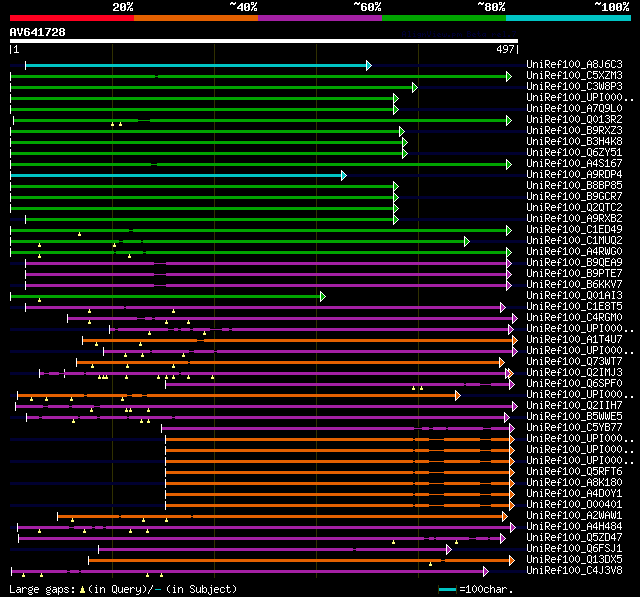Select the UniRef100_Q5RFT6 label
Screen dimensions: 640x597
(x=574, y=472)
